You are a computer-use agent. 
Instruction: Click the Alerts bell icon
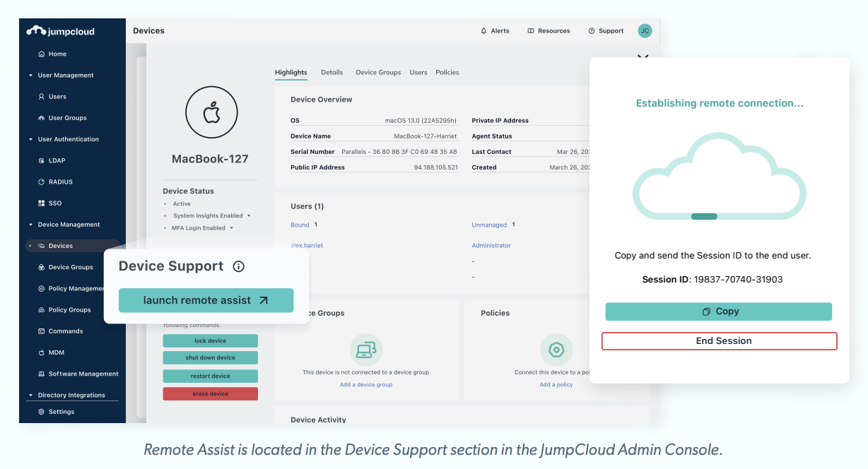coord(483,31)
